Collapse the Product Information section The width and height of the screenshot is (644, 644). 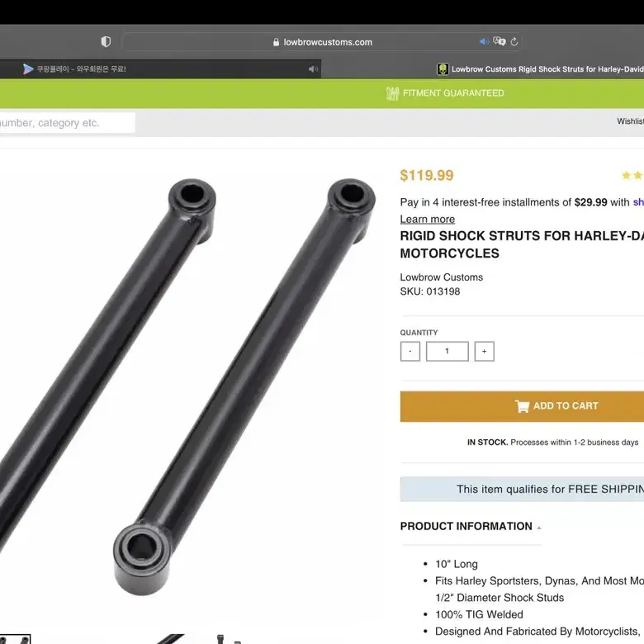(x=471, y=526)
